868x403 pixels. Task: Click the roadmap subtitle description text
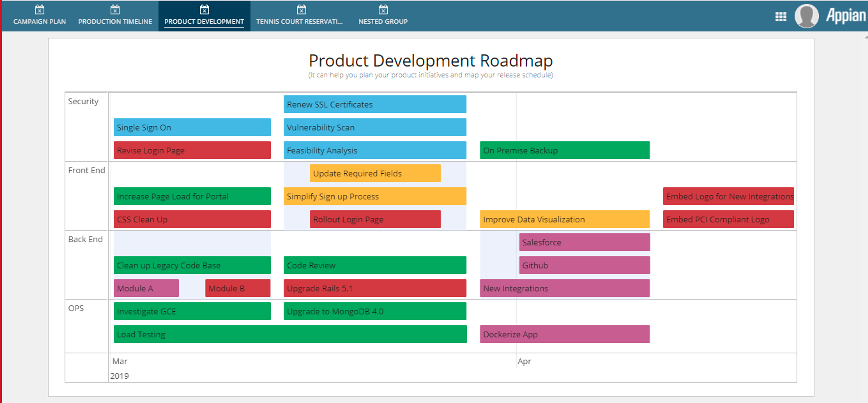click(431, 75)
